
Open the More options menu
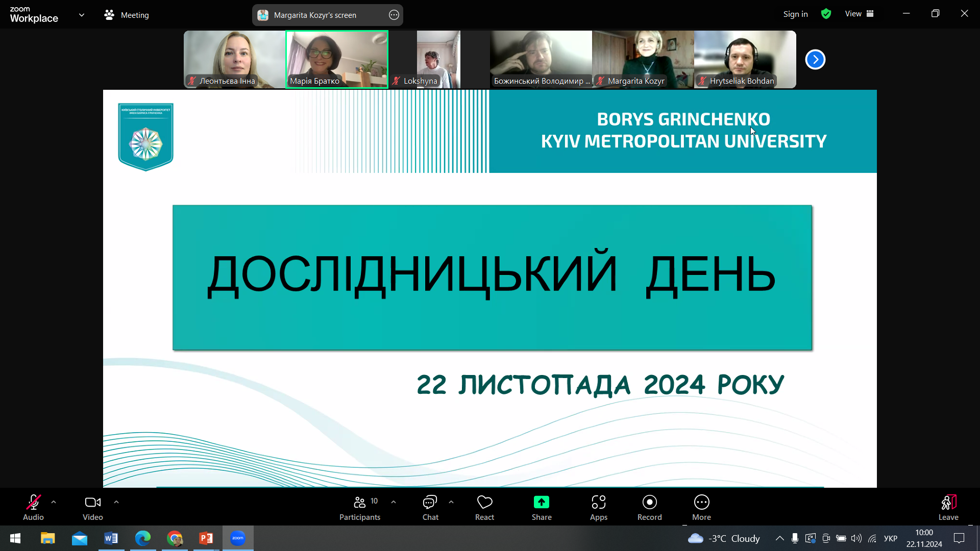(701, 503)
